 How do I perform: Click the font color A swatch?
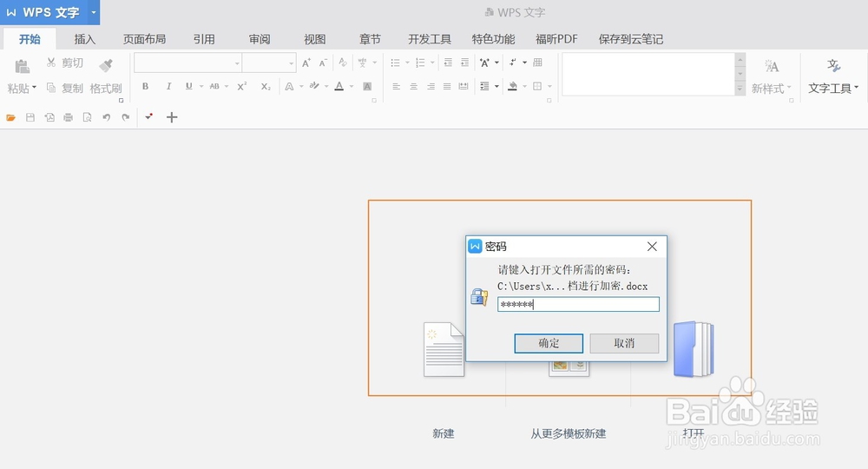(x=339, y=86)
